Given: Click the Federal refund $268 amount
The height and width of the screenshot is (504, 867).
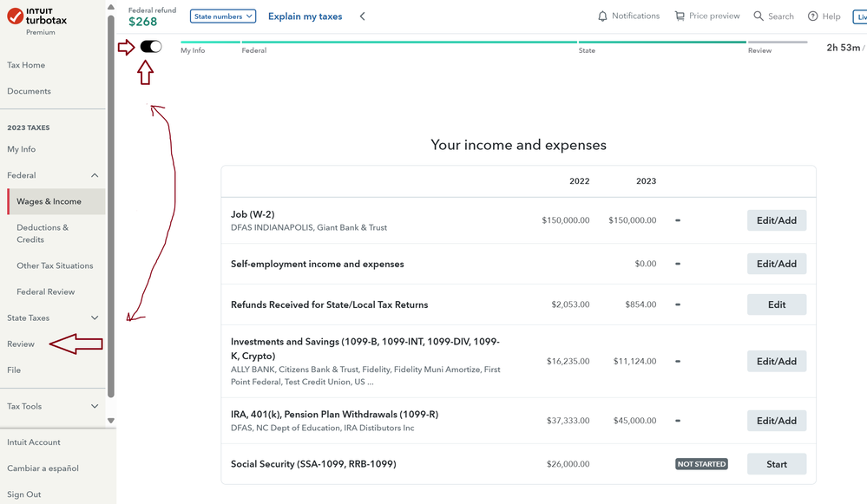Looking at the screenshot, I should pyautogui.click(x=142, y=22).
